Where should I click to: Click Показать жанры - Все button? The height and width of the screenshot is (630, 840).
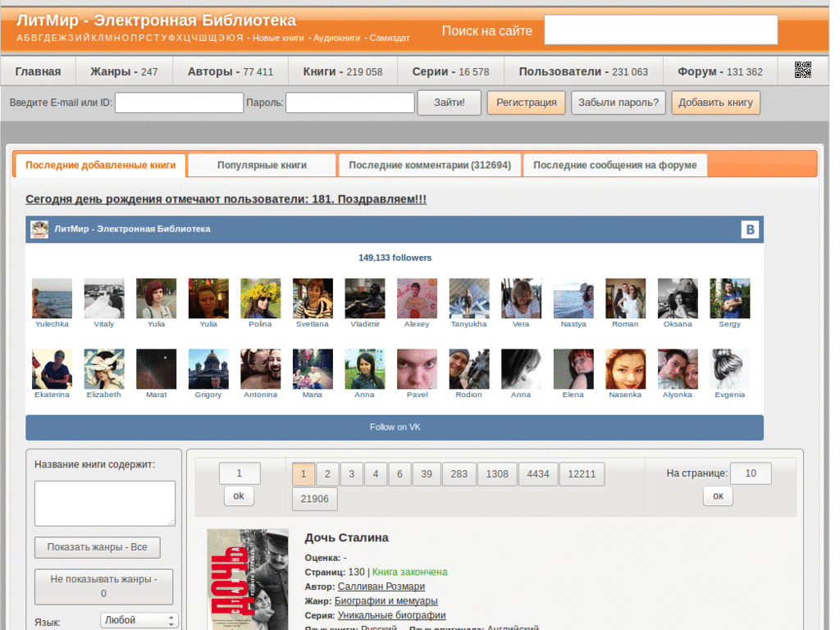click(97, 547)
